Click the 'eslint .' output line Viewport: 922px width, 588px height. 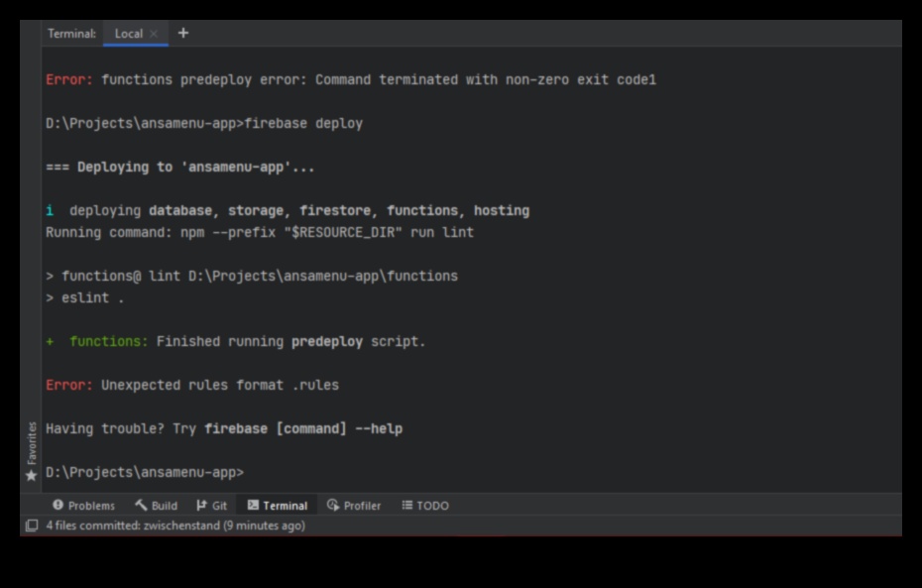click(x=85, y=297)
